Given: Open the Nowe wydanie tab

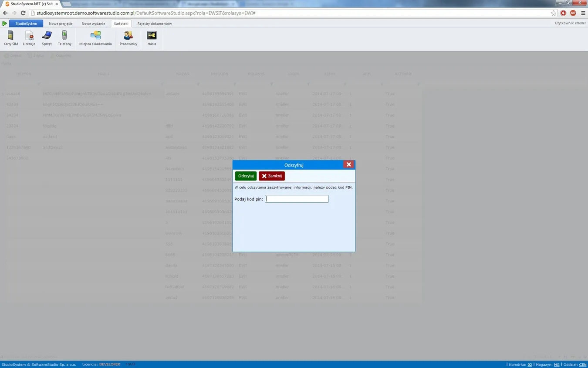Looking at the screenshot, I should pos(93,24).
